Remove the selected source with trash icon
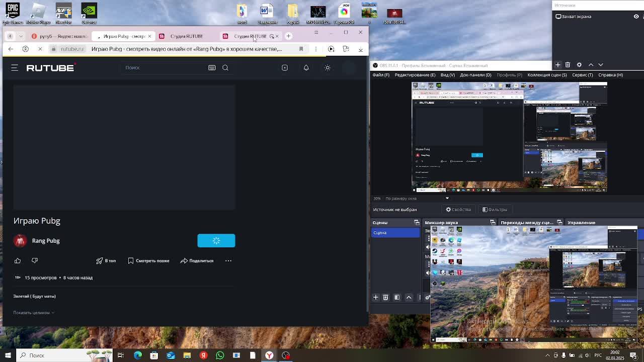This screenshot has height=362, width=644. pos(568,65)
